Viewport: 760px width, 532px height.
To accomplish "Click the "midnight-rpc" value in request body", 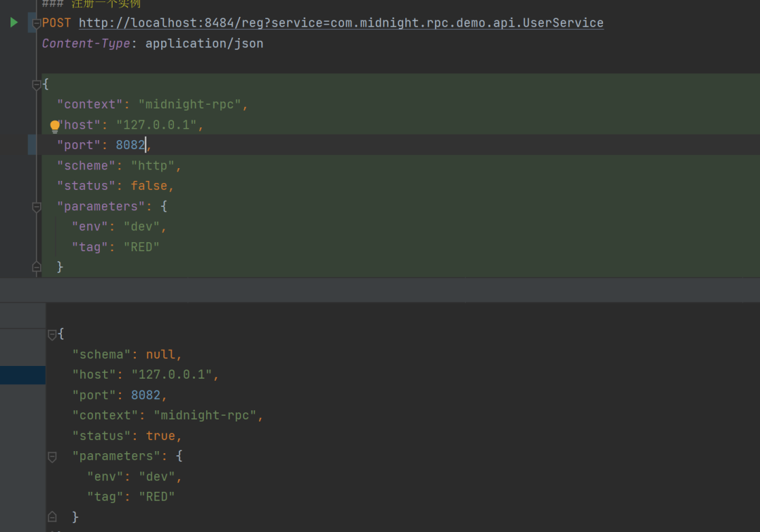I will coord(189,104).
